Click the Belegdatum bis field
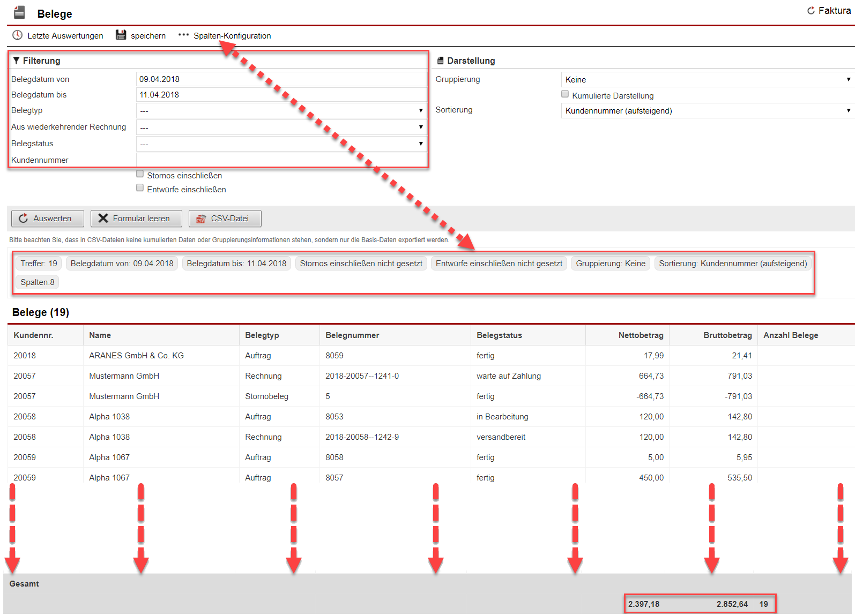This screenshot has width=855, height=616. pyautogui.click(x=281, y=94)
